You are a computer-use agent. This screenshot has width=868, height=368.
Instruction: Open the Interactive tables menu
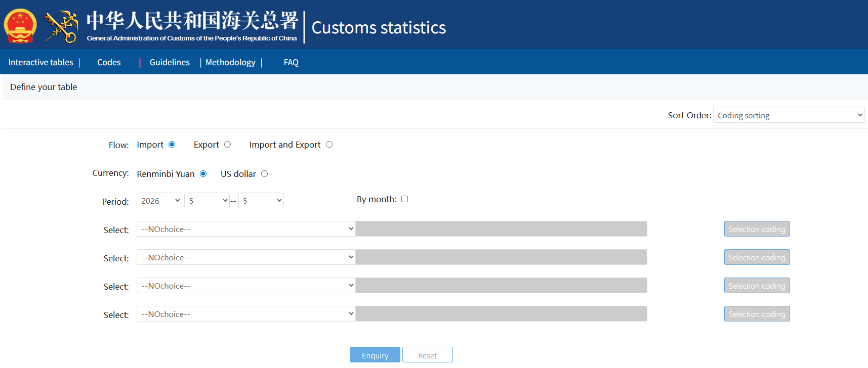(41, 62)
